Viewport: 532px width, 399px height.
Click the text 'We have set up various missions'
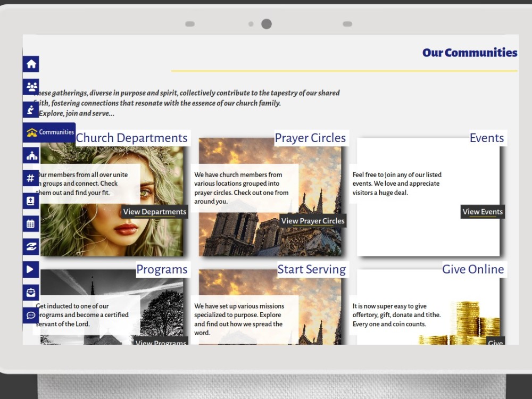[x=239, y=306]
